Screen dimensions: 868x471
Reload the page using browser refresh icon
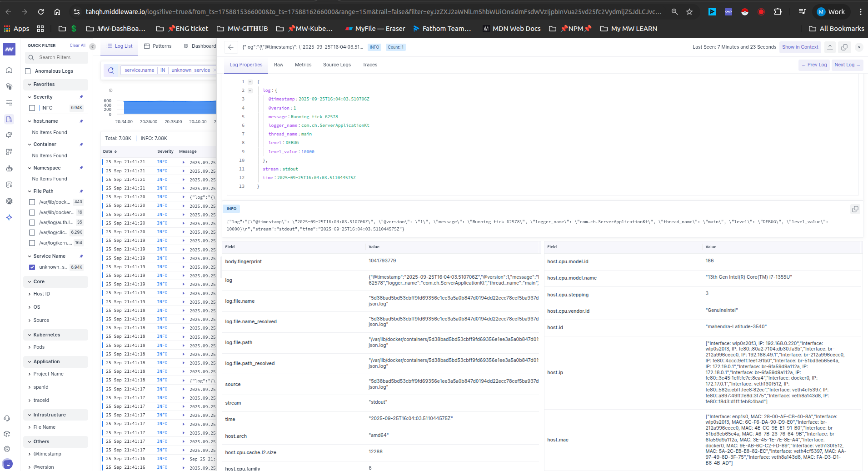(x=41, y=12)
